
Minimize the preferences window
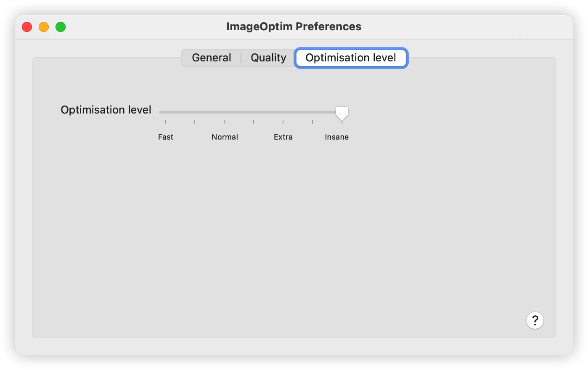(x=43, y=26)
